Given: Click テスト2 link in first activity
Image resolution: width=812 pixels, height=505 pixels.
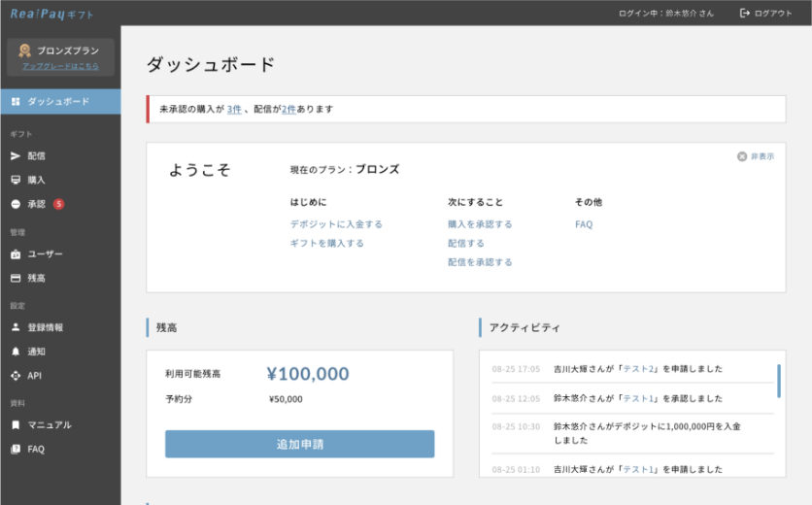Looking at the screenshot, I should (x=638, y=369).
